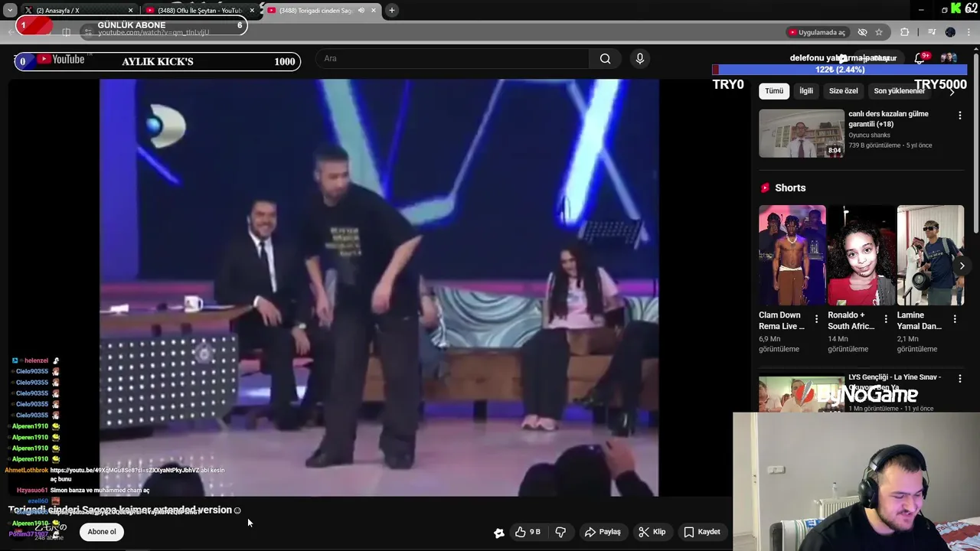The image size is (980, 551).
Task: Open options menu for Clam Down short
Action: tap(816, 319)
